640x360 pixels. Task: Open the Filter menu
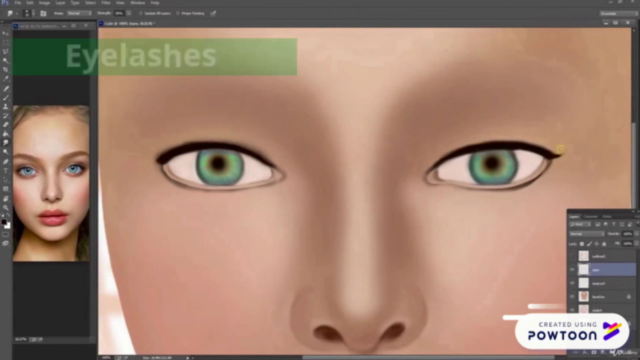pos(106,3)
